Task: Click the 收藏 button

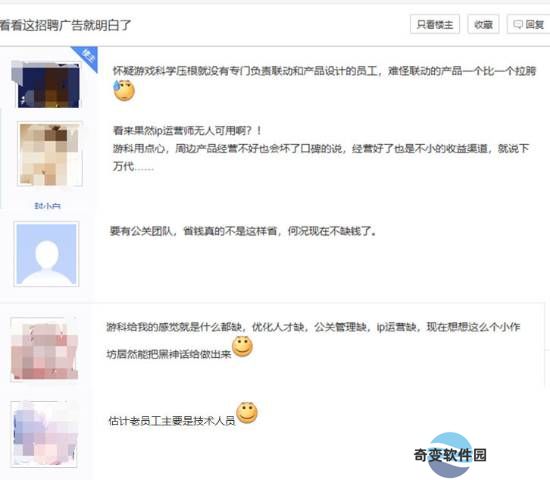Action: pyautogui.click(x=483, y=25)
